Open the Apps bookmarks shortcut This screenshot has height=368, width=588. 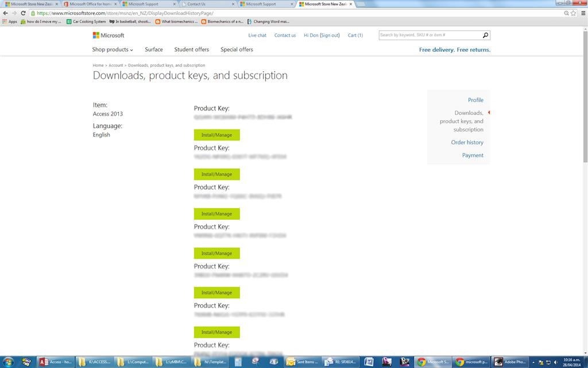pos(9,22)
